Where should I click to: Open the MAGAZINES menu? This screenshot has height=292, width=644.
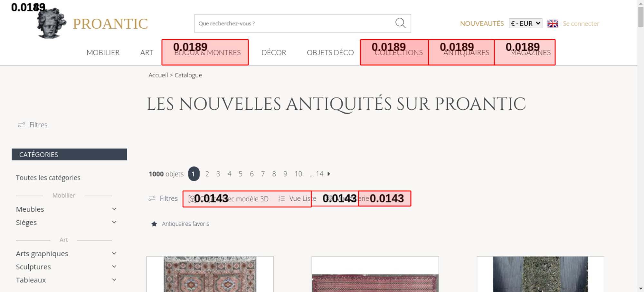(530, 52)
